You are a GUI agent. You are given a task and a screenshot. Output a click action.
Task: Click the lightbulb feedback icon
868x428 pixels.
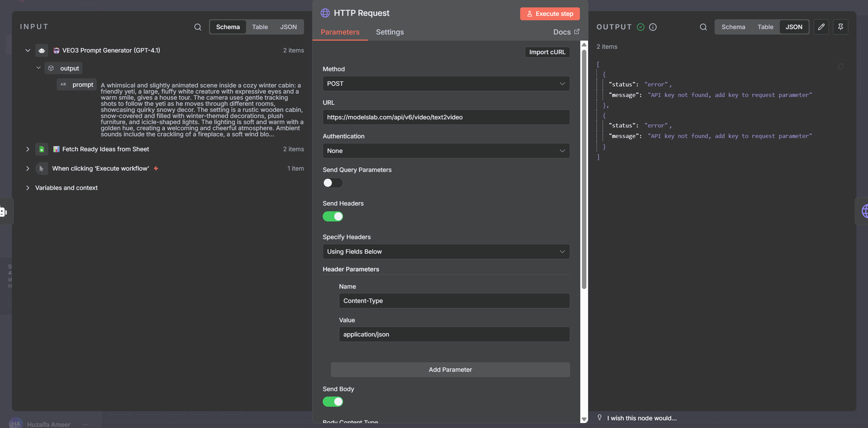coord(599,418)
